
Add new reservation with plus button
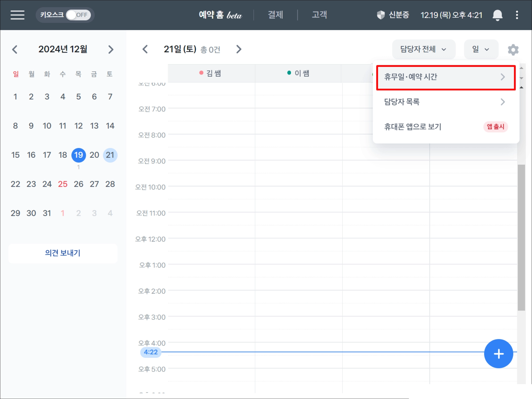[x=498, y=354]
